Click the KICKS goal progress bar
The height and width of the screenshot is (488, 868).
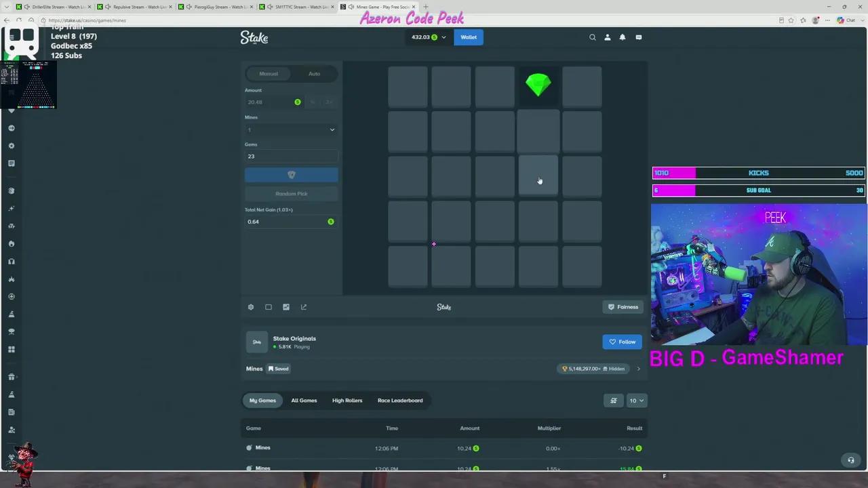coord(758,173)
